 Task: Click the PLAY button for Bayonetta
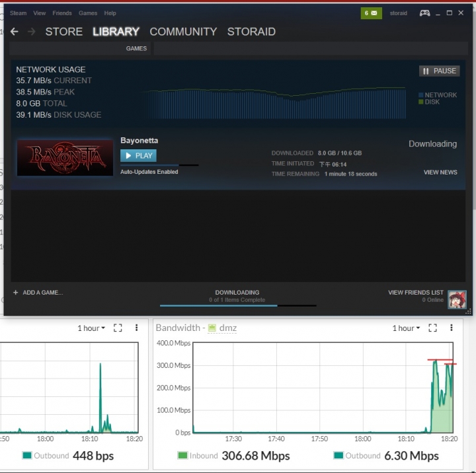(138, 156)
